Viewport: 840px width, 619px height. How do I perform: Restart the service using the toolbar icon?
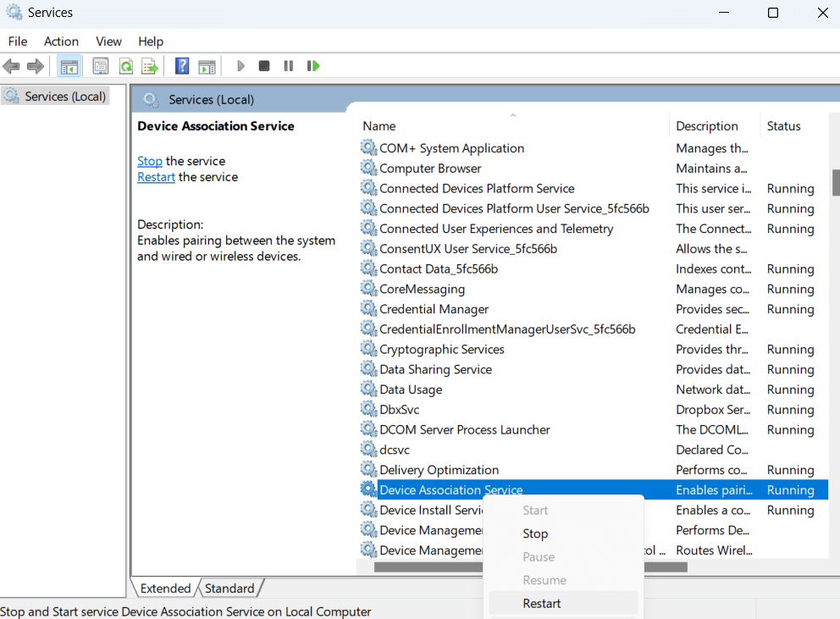pyautogui.click(x=312, y=65)
